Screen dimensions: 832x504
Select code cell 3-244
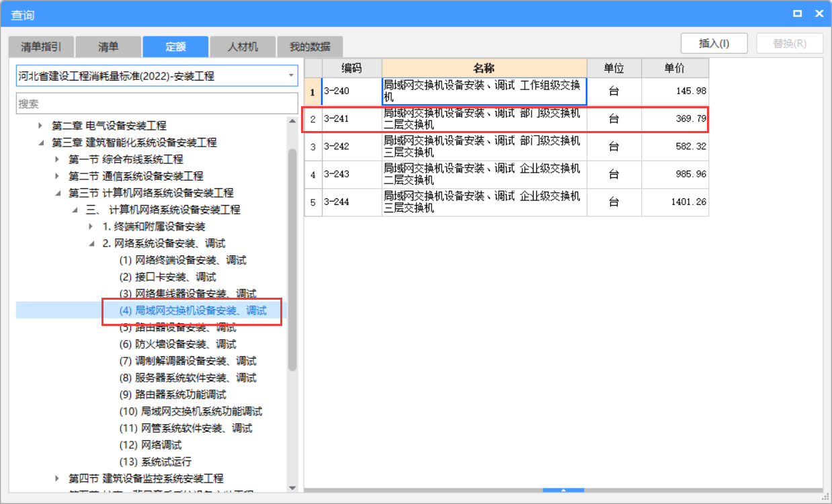(x=351, y=202)
